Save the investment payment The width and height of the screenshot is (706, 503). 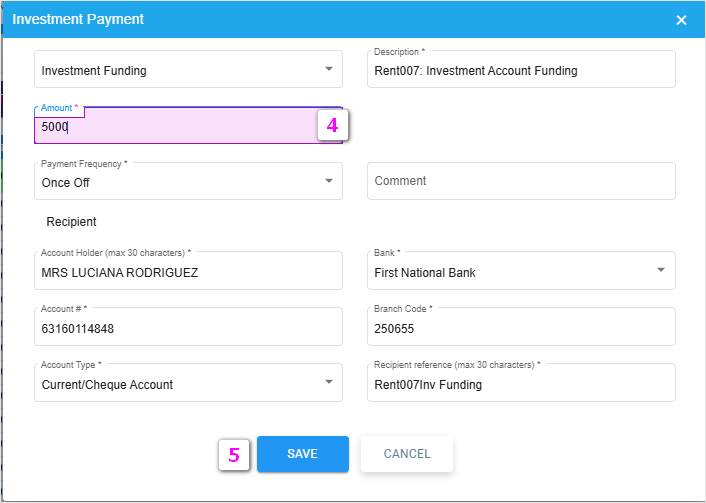tap(302, 454)
